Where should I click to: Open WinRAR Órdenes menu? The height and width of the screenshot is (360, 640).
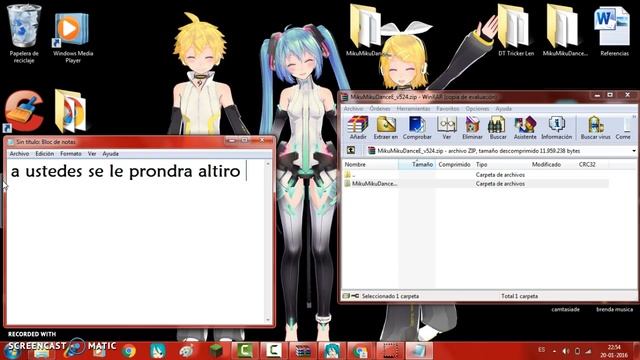click(380, 109)
